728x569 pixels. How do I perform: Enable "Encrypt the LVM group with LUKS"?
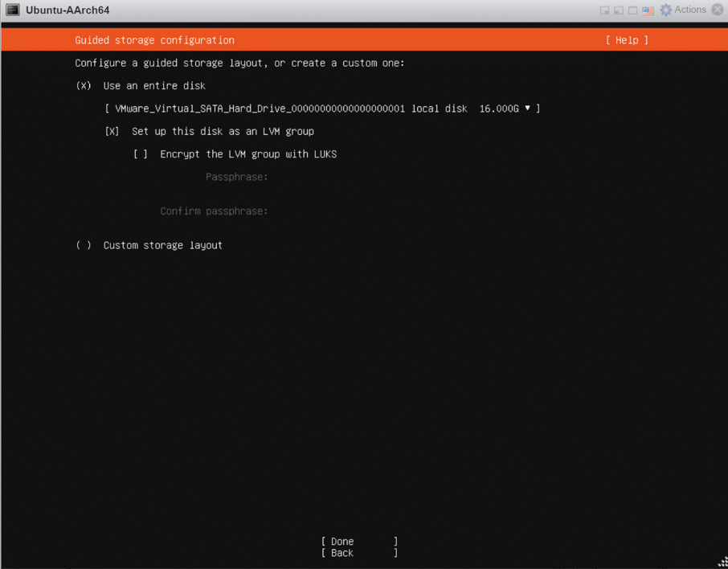[140, 154]
